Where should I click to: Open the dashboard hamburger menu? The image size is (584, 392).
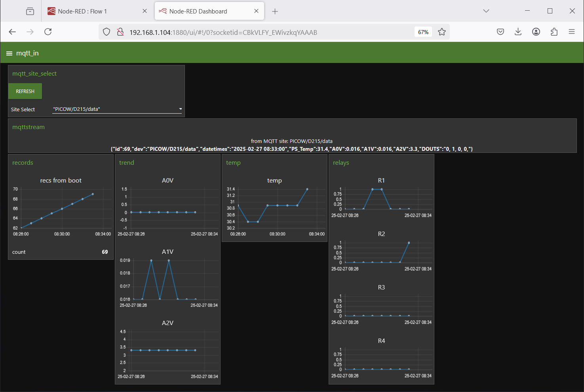[9, 53]
